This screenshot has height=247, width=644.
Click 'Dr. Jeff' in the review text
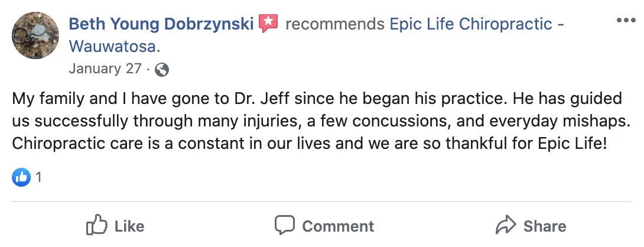click(x=262, y=99)
